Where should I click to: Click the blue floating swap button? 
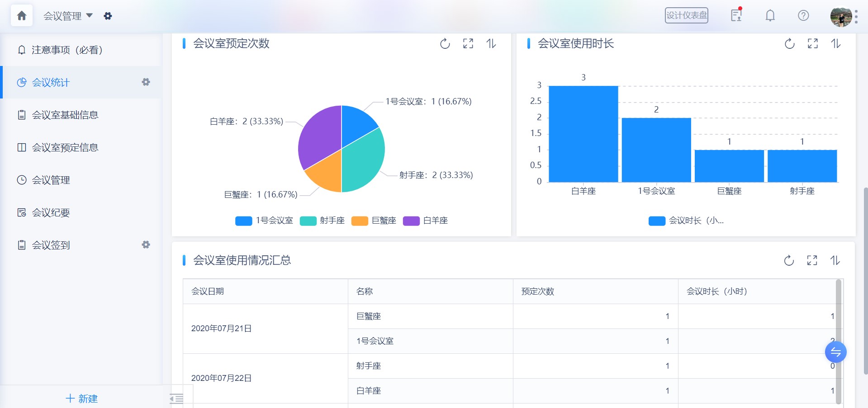[x=836, y=352]
